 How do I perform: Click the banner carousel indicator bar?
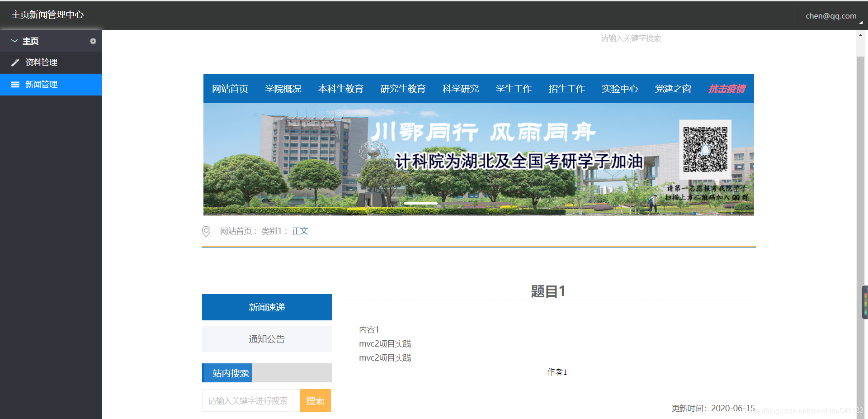420,204
